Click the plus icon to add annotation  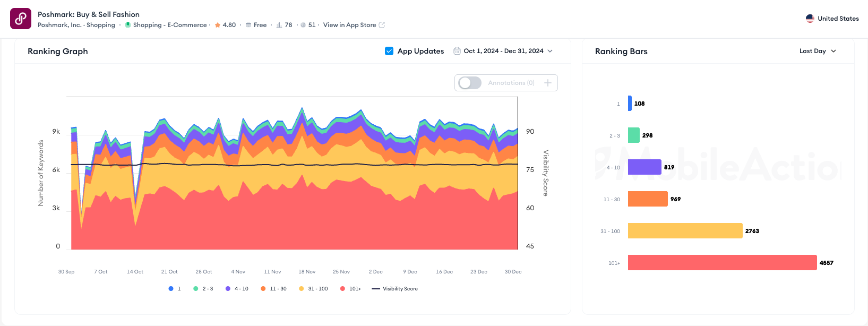(x=547, y=83)
